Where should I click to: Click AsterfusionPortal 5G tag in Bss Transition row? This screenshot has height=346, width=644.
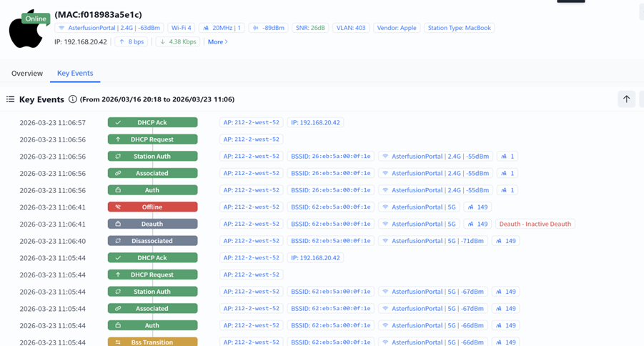point(433,342)
